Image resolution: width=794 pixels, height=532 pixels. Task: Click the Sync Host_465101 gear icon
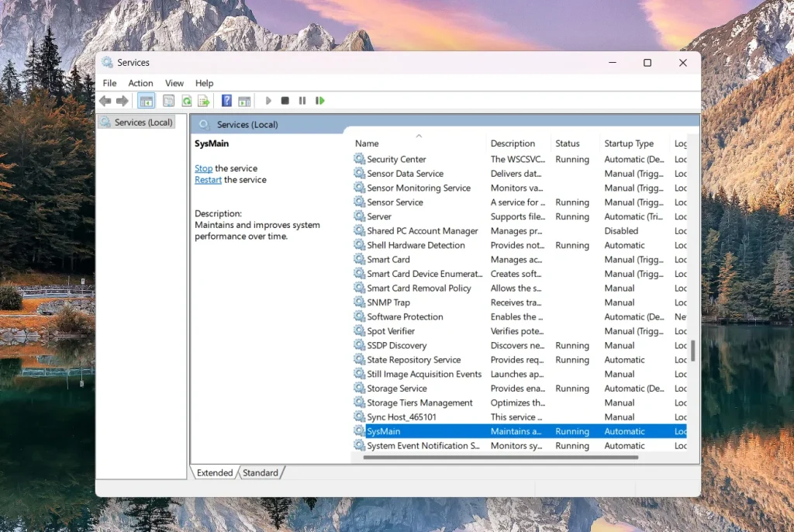click(360, 416)
